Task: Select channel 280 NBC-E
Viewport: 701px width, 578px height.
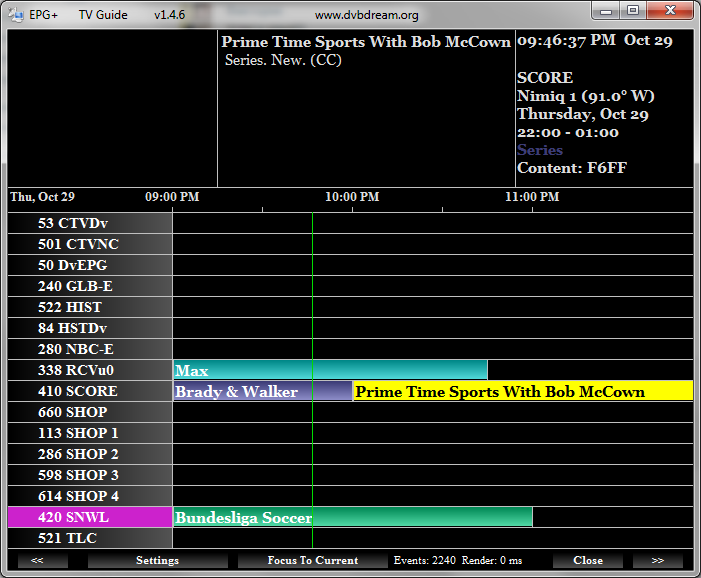Action: point(90,349)
